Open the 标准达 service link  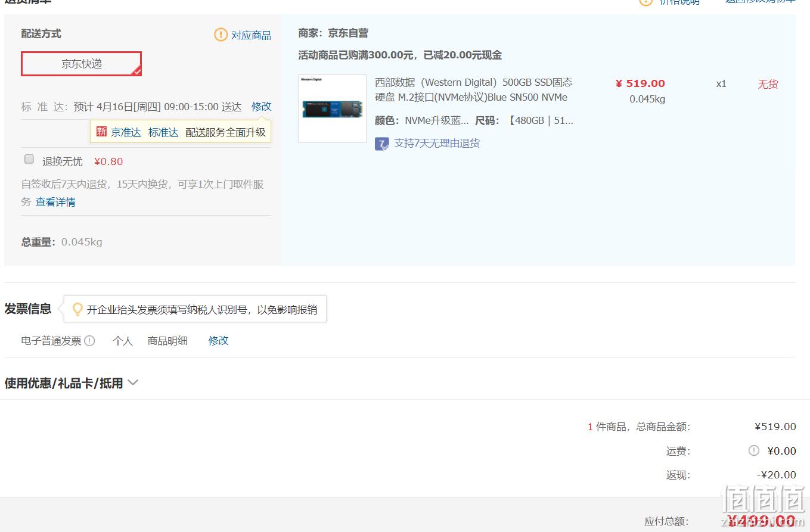point(163,132)
